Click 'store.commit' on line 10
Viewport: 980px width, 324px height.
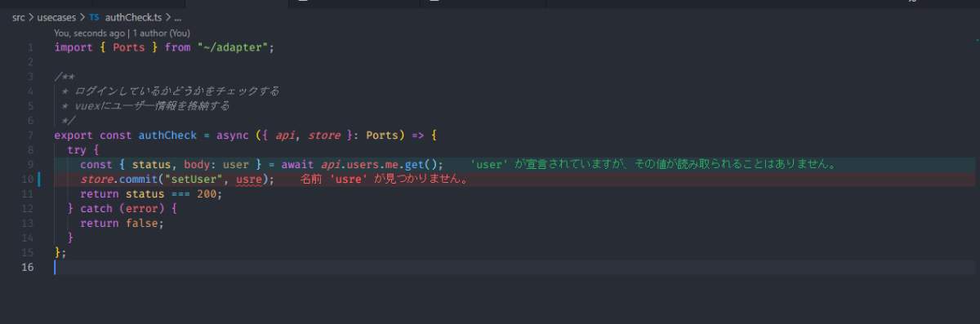(x=119, y=179)
